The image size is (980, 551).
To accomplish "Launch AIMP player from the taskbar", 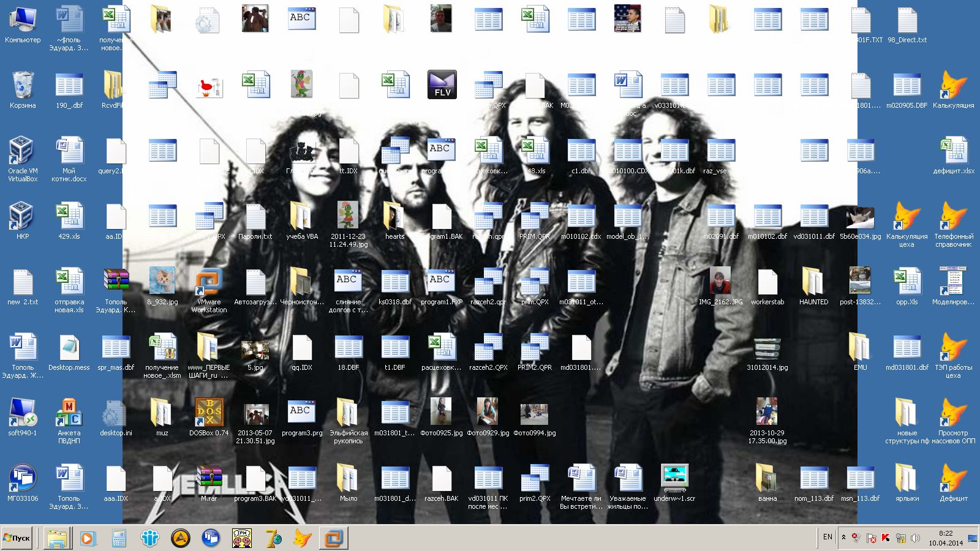I will pos(180,538).
